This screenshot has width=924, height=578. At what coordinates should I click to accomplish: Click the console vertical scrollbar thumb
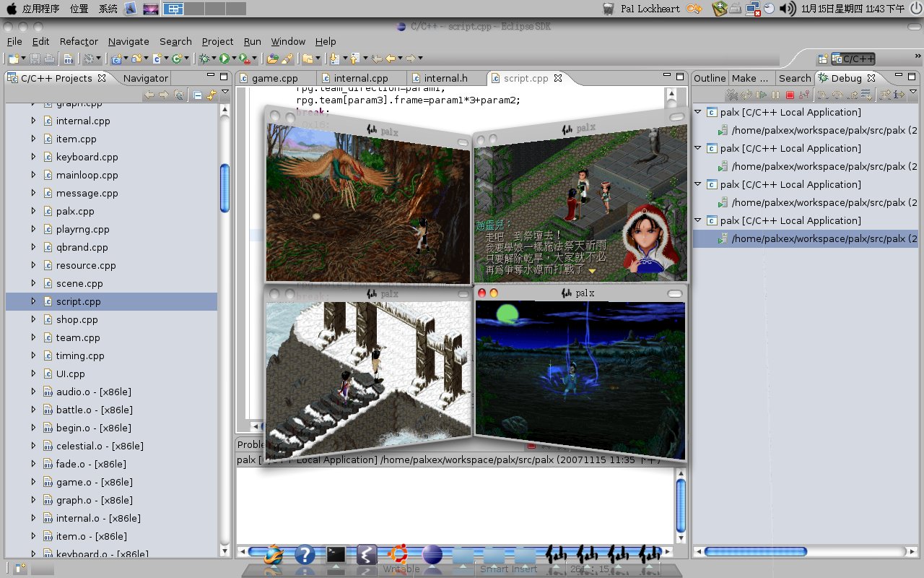pyautogui.click(x=681, y=505)
